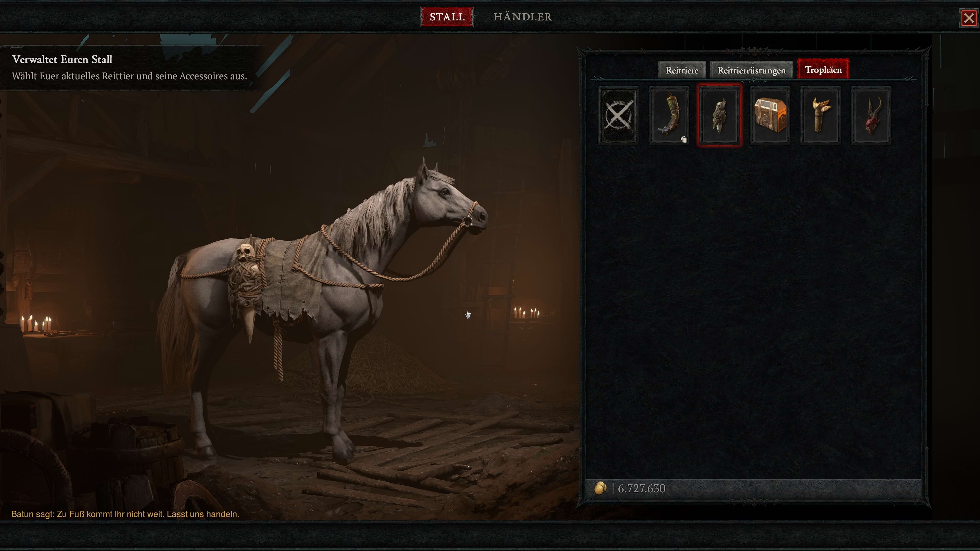This screenshot has width=980, height=551.
Task: Click the 'Verwaltet Euren Stall' heading
Action: coord(62,59)
